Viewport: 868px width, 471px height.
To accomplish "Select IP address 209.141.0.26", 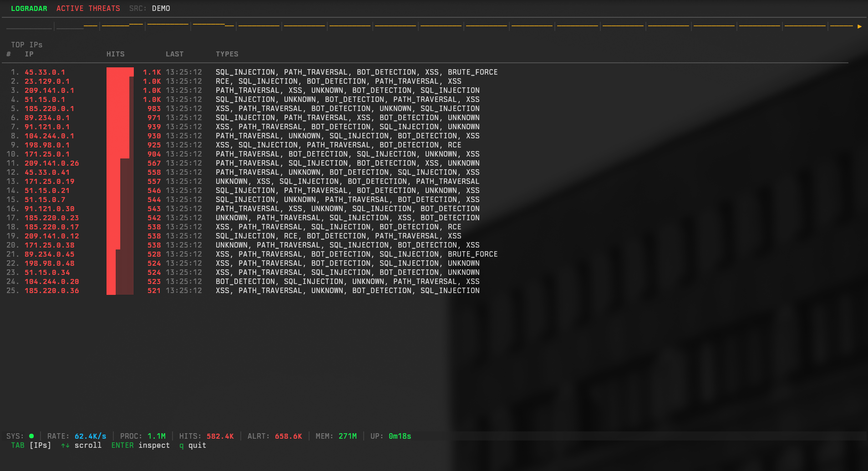I will pos(52,163).
